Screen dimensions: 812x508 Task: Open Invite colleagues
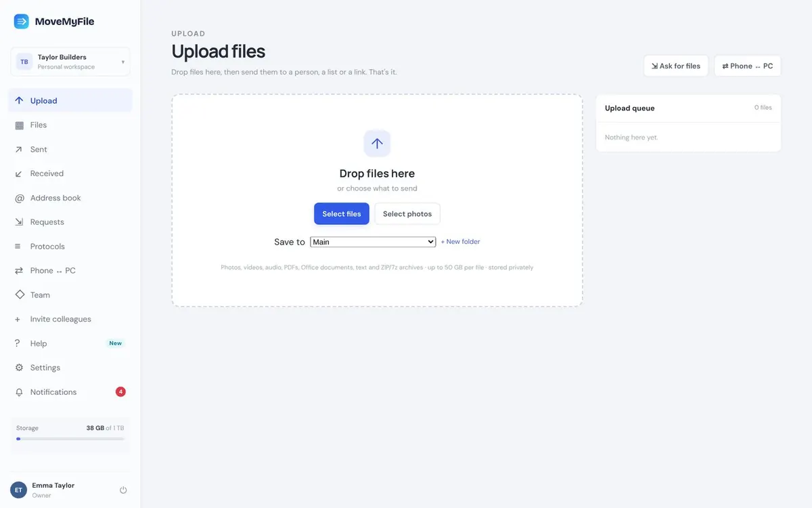click(70, 320)
